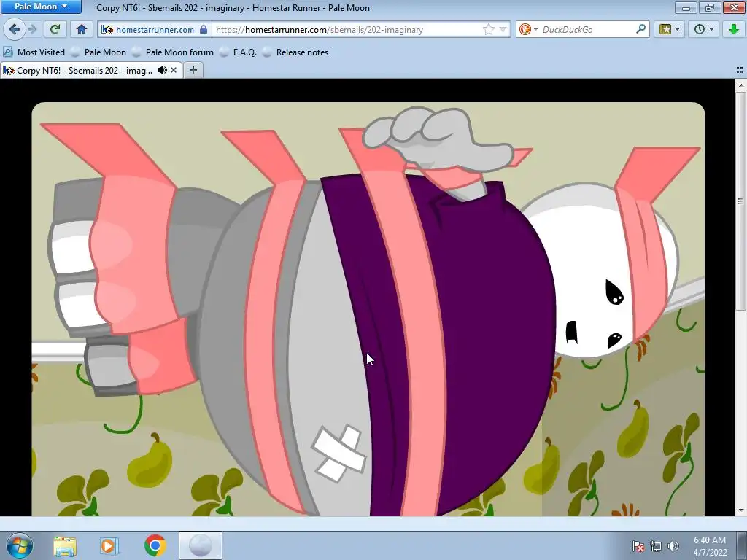Click the search magnifier icon

coord(640,29)
